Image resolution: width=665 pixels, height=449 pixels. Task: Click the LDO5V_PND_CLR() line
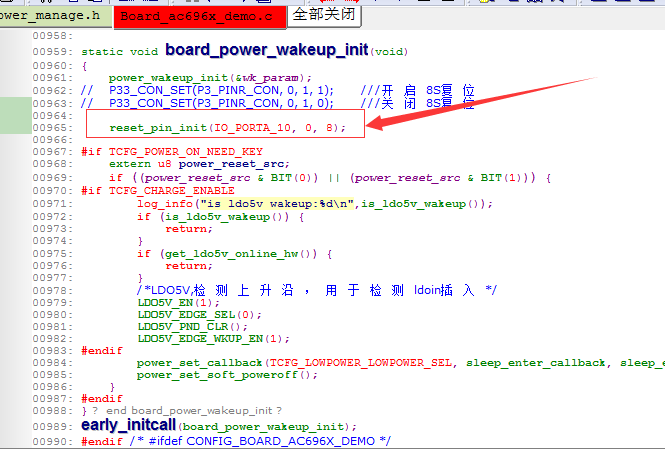pyautogui.click(x=193, y=326)
